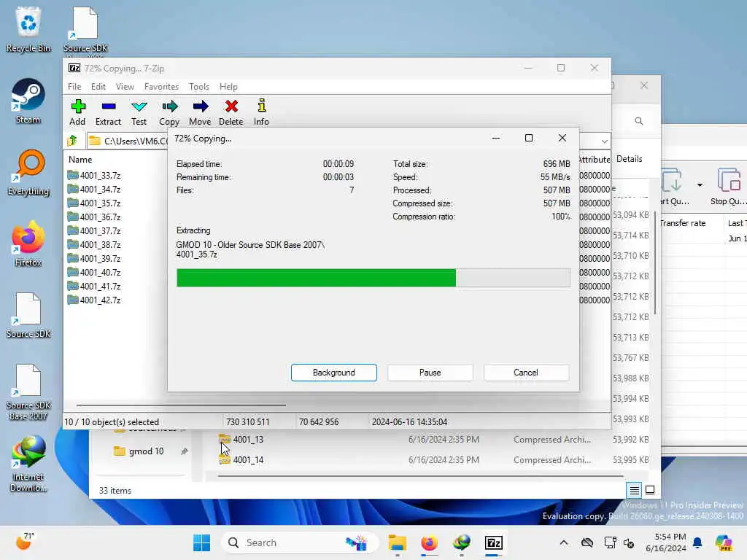Expand the 7-Zip address bar dropdown

tap(604, 141)
